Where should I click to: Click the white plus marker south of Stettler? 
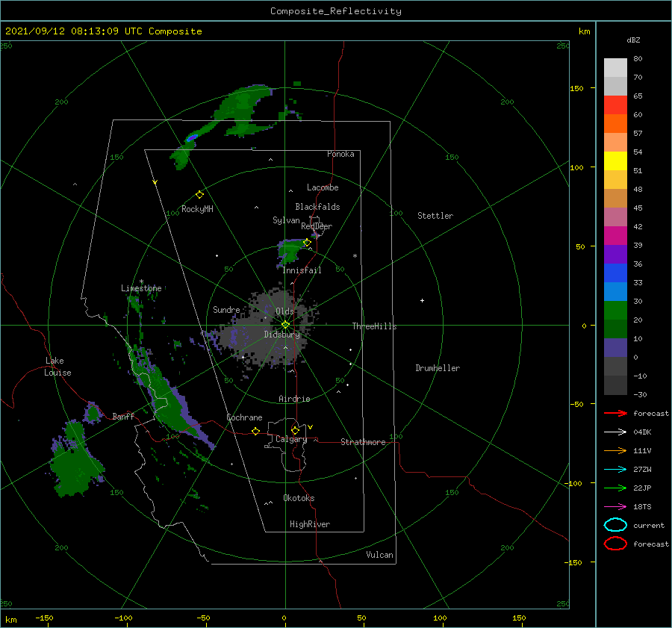[x=422, y=300]
